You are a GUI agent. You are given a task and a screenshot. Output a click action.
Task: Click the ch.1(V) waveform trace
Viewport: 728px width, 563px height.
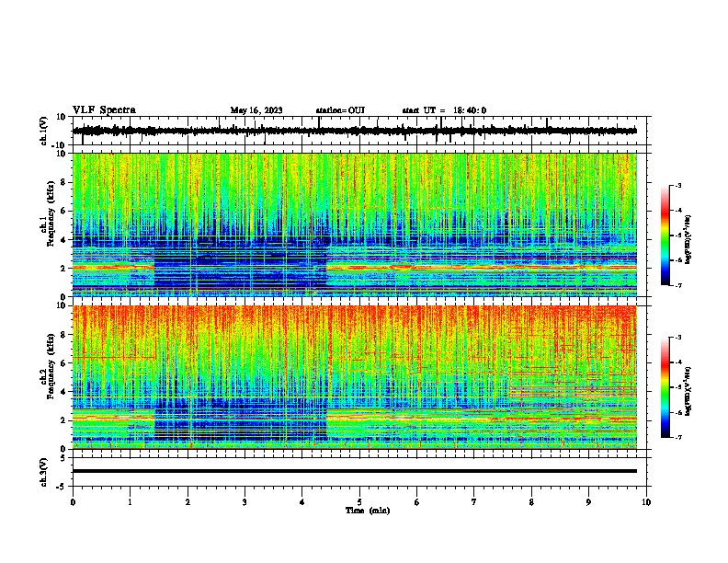tap(355, 131)
